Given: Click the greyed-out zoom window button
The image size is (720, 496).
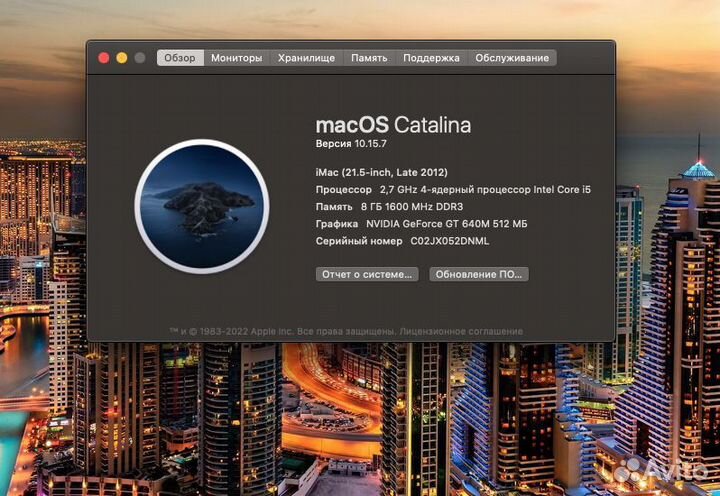Looking at the screenshot, I should click(140, 58).
